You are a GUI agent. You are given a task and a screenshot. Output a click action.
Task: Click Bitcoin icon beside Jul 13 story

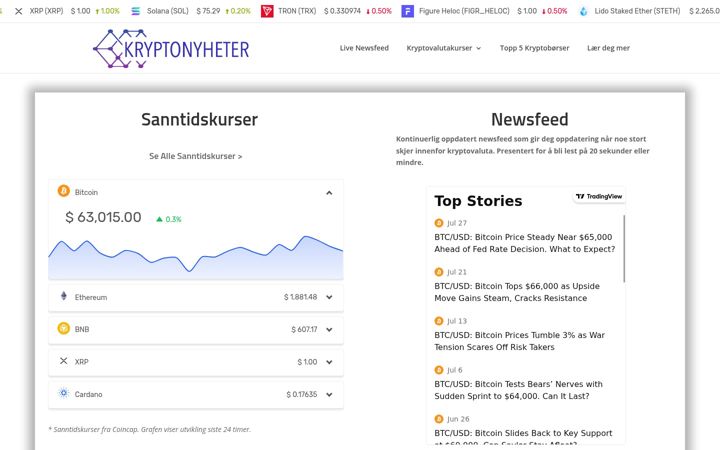(x=439, y=321)
